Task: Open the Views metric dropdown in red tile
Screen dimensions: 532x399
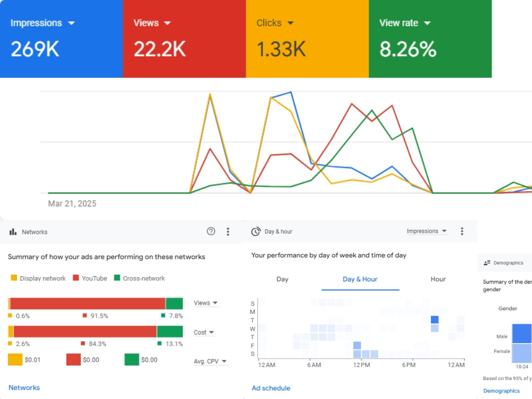Action: [x=152, y=23]
